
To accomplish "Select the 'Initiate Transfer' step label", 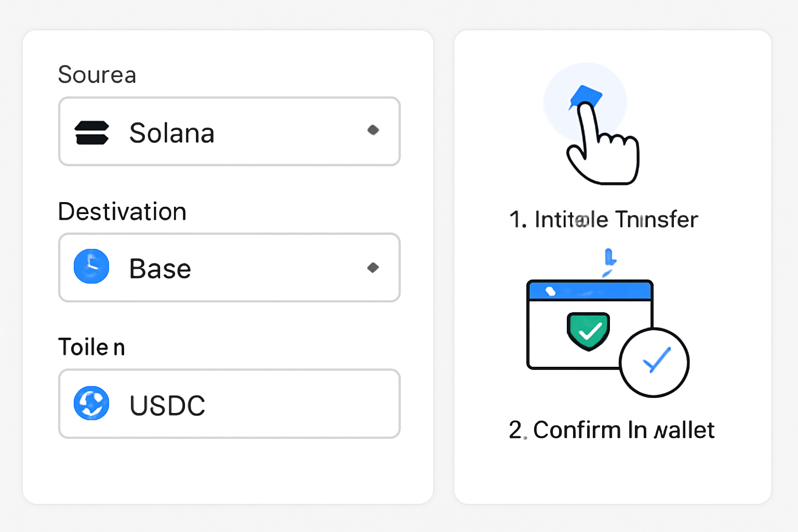I will point(604,219).
